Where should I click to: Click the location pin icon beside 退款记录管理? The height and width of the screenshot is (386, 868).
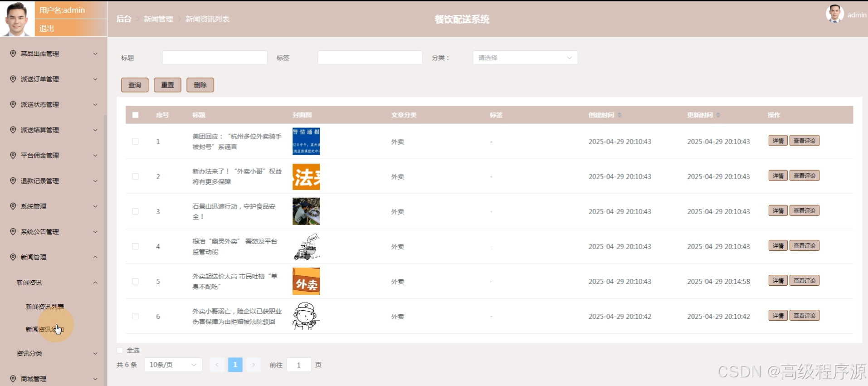click(x=13, y=181)
